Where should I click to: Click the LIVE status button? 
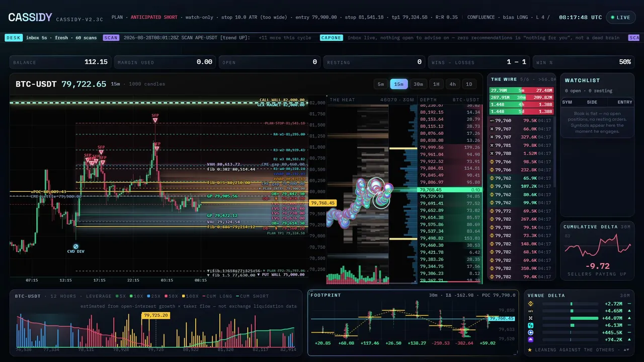coord(620,17)
